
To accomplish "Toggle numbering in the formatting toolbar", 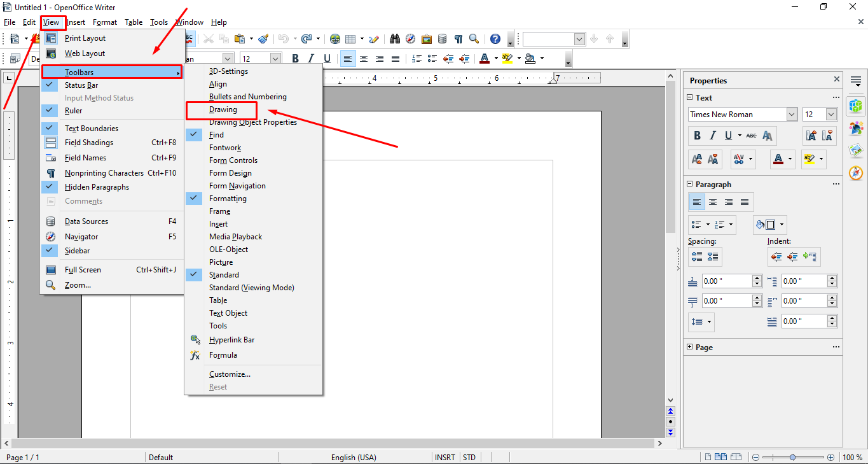I will click(417, 59).
